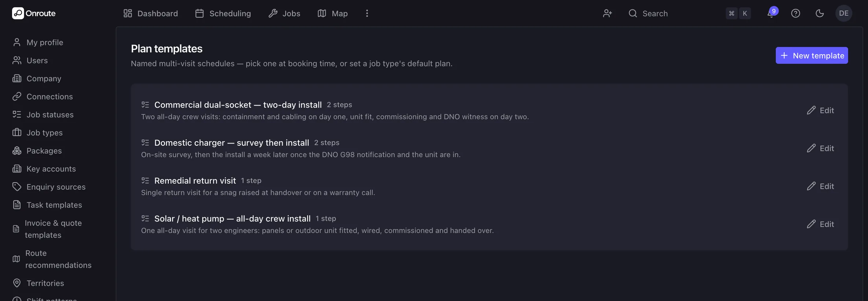868x301 pixels.
Task: Open the help question mark icon
Action: click(x=795, y=13)
